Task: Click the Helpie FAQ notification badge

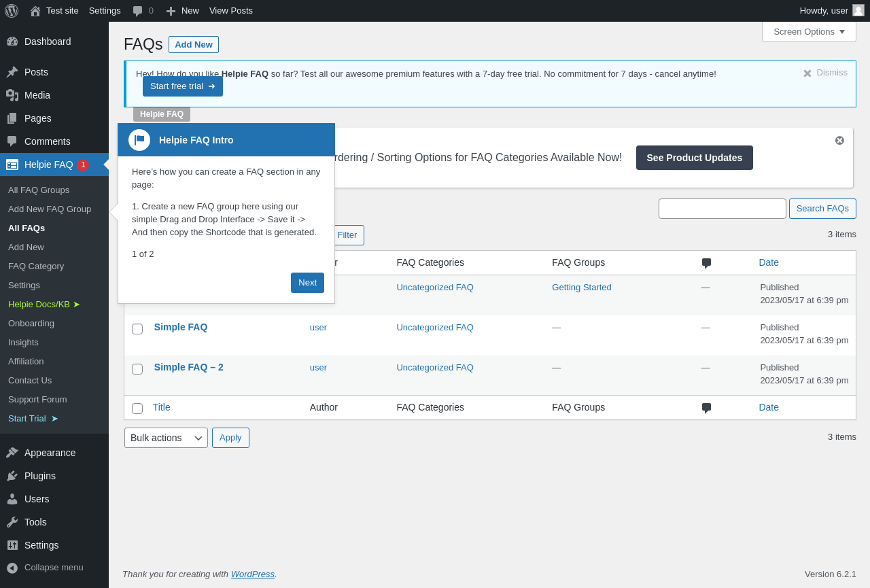Action: (x=83, y=165)
